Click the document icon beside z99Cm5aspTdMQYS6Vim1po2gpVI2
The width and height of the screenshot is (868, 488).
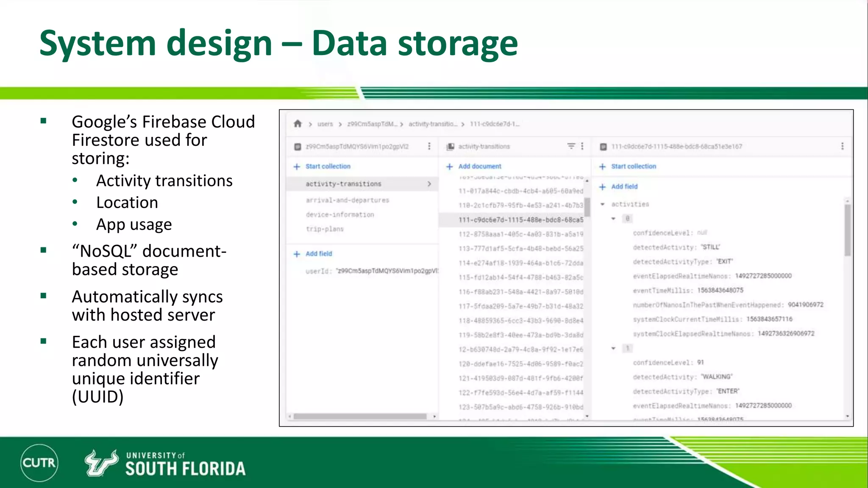click(x=298, y=147)
